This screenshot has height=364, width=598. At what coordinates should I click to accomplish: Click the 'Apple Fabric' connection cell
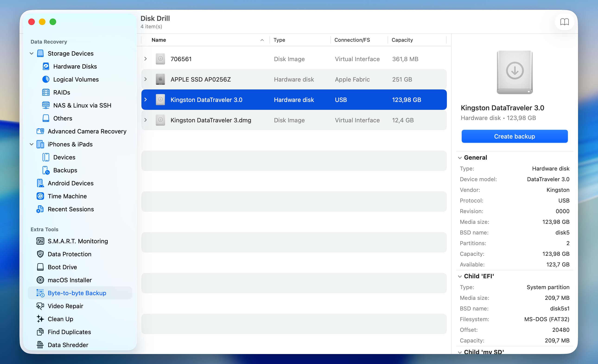(x=352, y=79)
